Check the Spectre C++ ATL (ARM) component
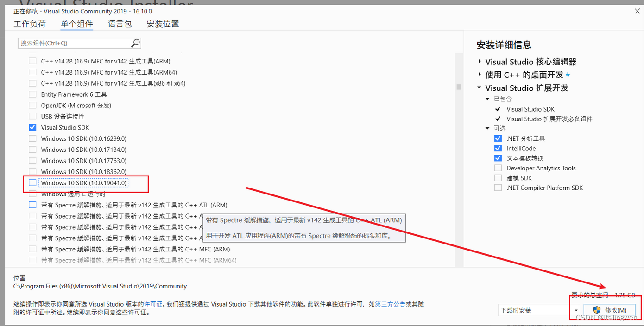644x326 pixels. 32,205
